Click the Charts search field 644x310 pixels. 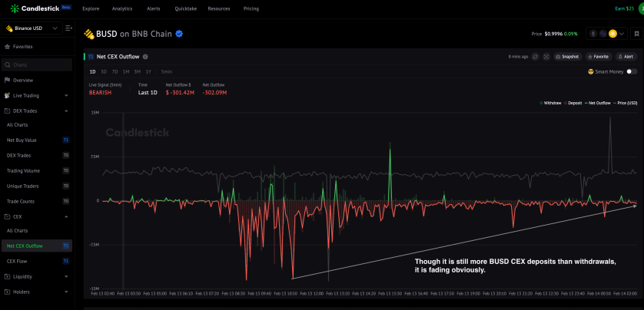[x=37, y=64]
